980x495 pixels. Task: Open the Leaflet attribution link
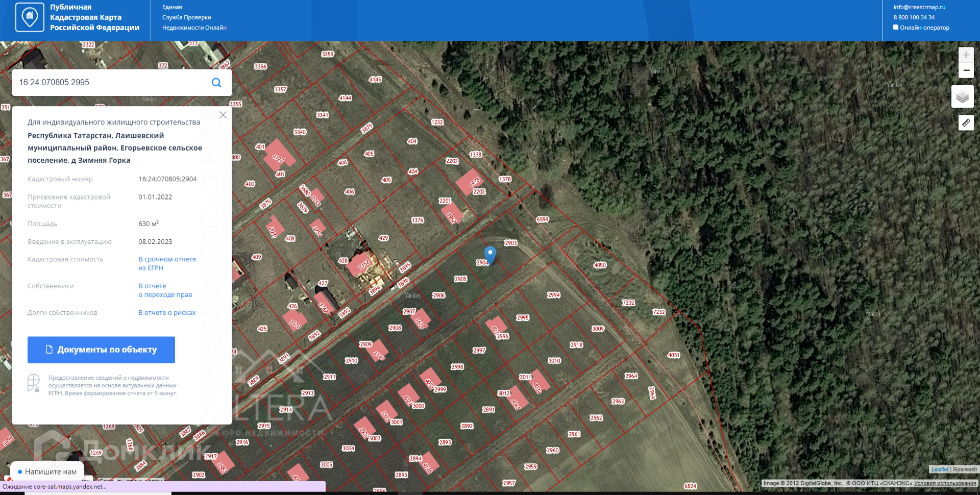pyautogui.click(x=940, y=469)
